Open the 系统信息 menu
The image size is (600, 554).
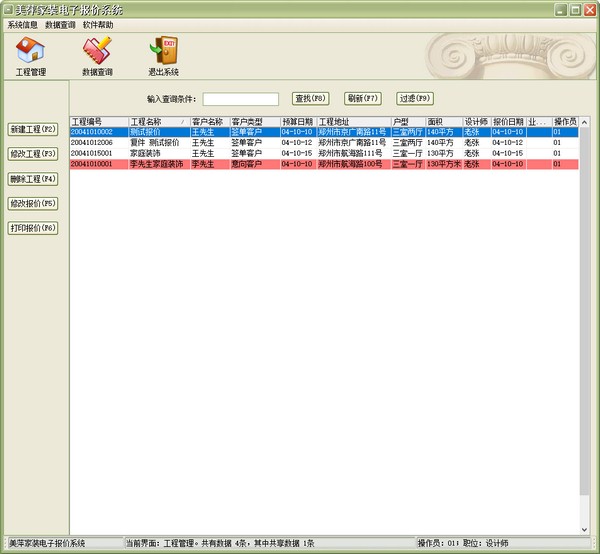pos(23,24)
